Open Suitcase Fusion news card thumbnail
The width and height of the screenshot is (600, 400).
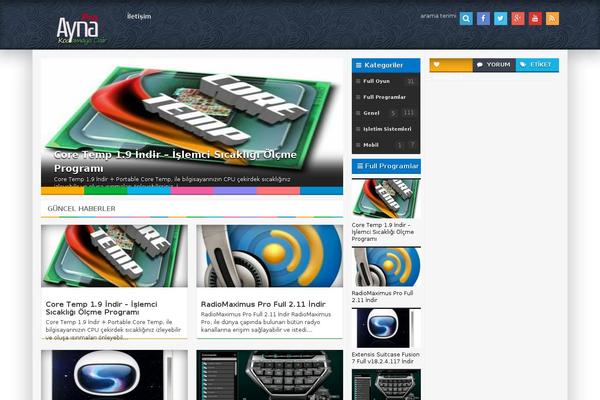point(114,375)
